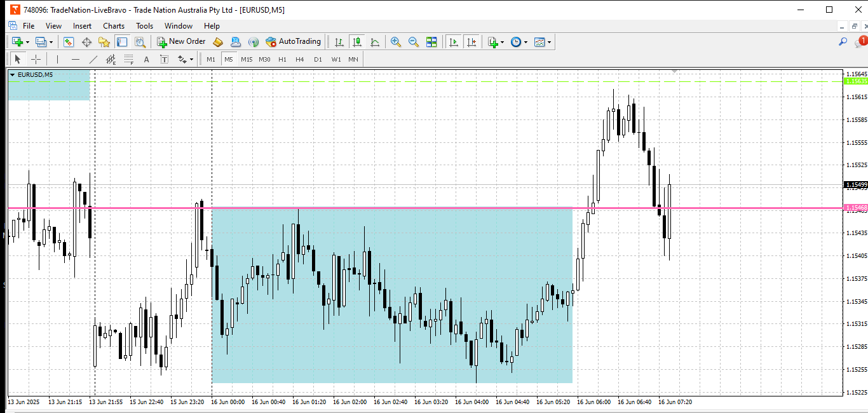Open the Charts menu
Screen dimensions: 868x413
pyautogui.click(x=114, y=26)
